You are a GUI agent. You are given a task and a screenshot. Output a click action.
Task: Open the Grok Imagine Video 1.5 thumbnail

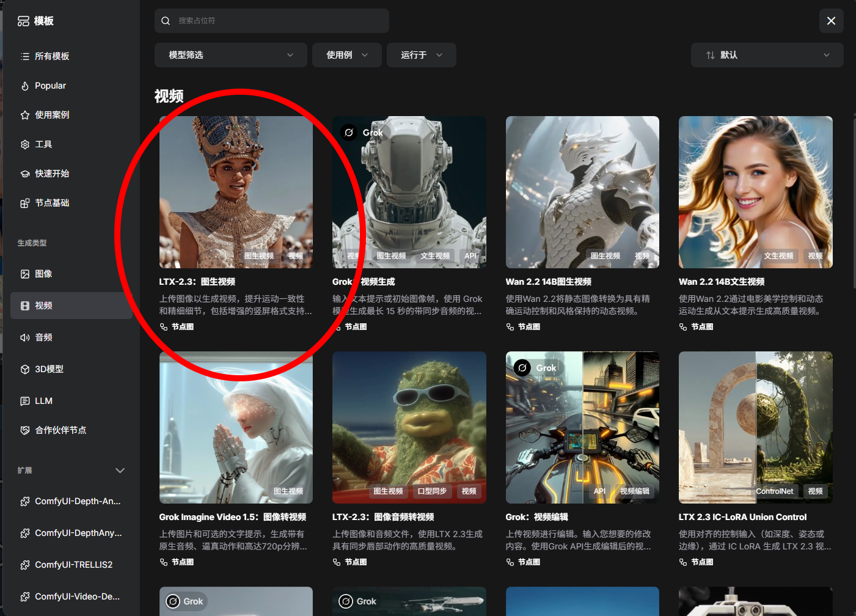(236, 427)
